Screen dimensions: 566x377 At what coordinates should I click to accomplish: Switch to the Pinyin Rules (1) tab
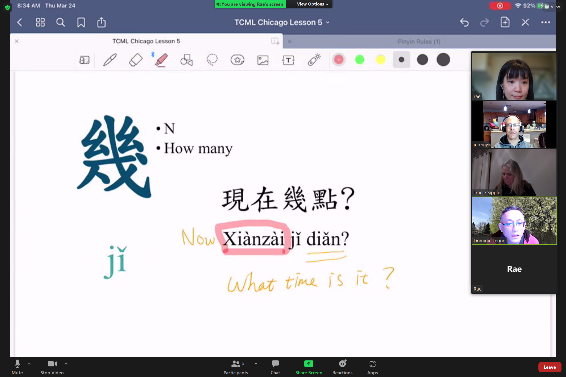pos(419,42)
